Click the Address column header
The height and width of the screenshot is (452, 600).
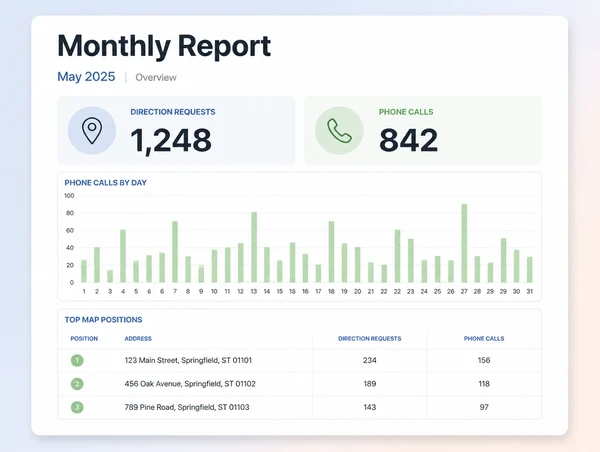(138, 339)
